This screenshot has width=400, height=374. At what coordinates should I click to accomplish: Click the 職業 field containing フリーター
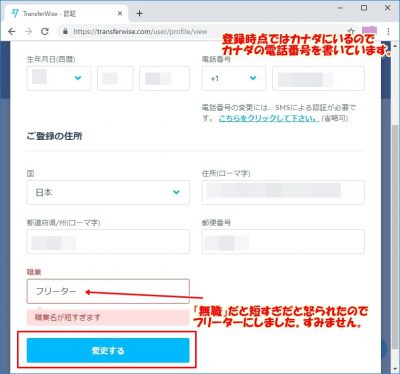[108, 291]
